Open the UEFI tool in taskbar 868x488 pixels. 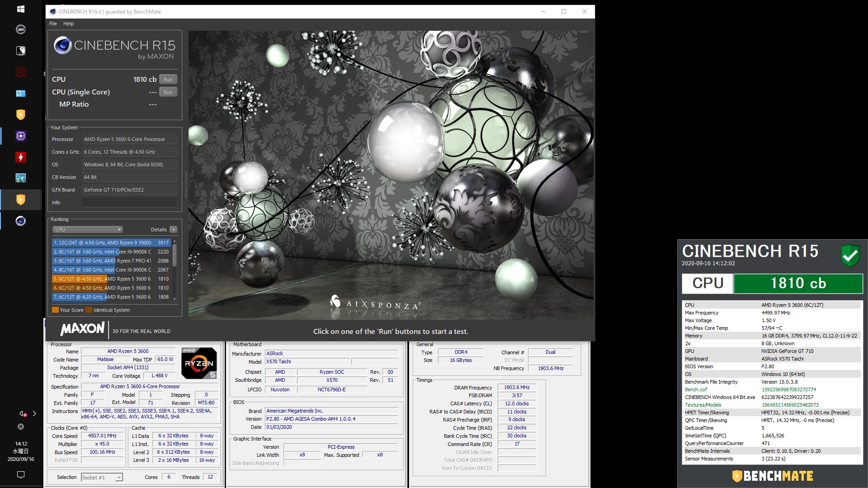click(21, 29)
